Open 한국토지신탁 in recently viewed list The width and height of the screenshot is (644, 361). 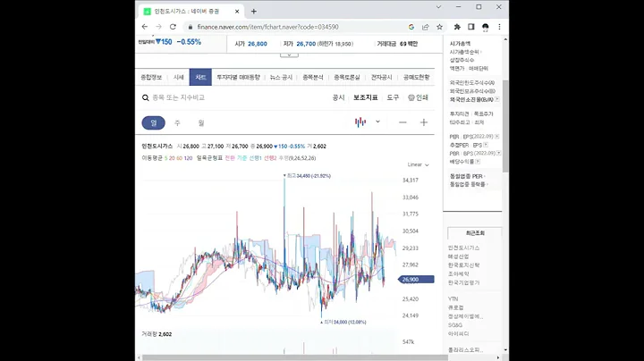tap(463, 265)
